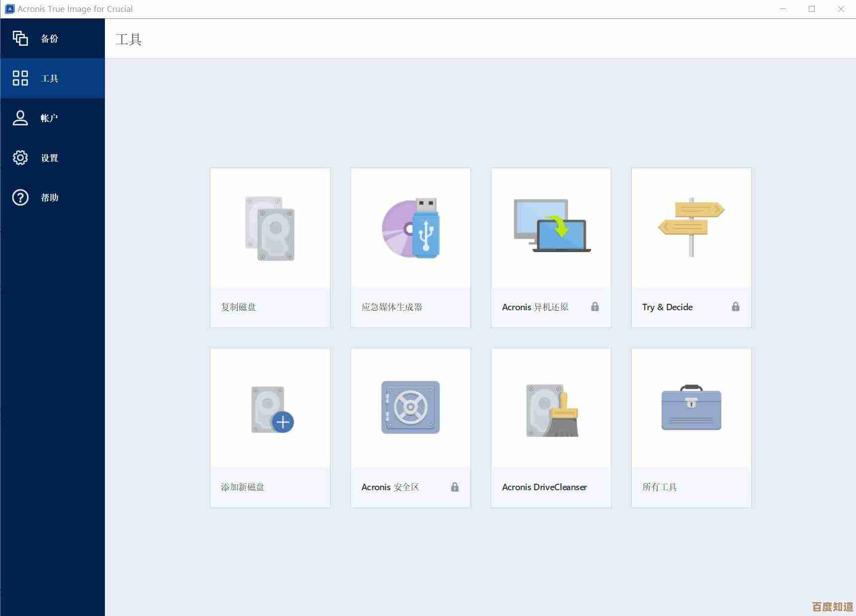
Task: Maximize the Acronis True Image window
Action: click(x=812, y=9)
